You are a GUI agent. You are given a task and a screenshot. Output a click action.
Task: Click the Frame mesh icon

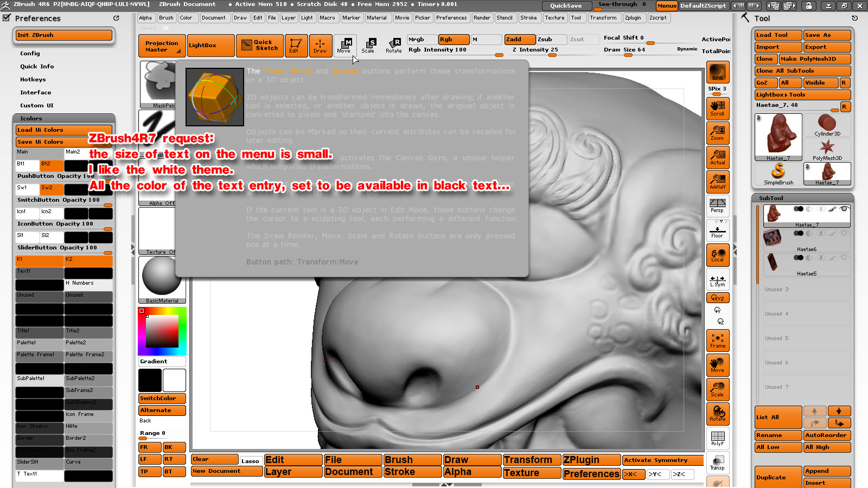point(718,341)
